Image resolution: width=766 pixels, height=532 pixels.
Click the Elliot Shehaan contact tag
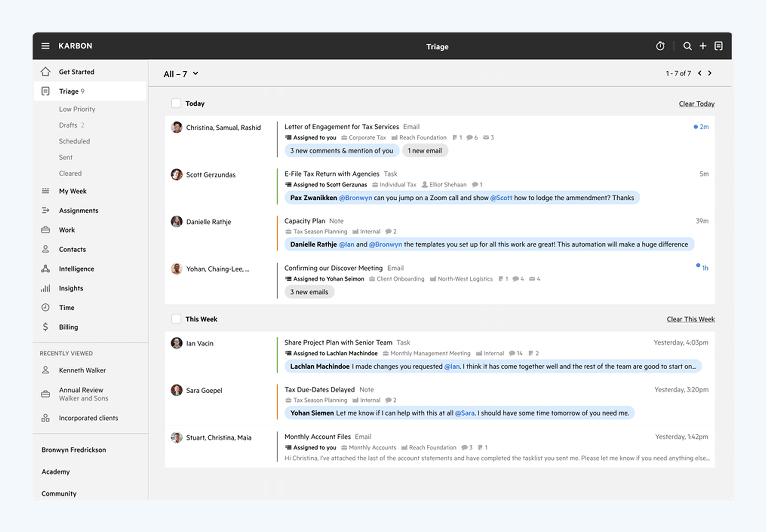click(444, 184)
